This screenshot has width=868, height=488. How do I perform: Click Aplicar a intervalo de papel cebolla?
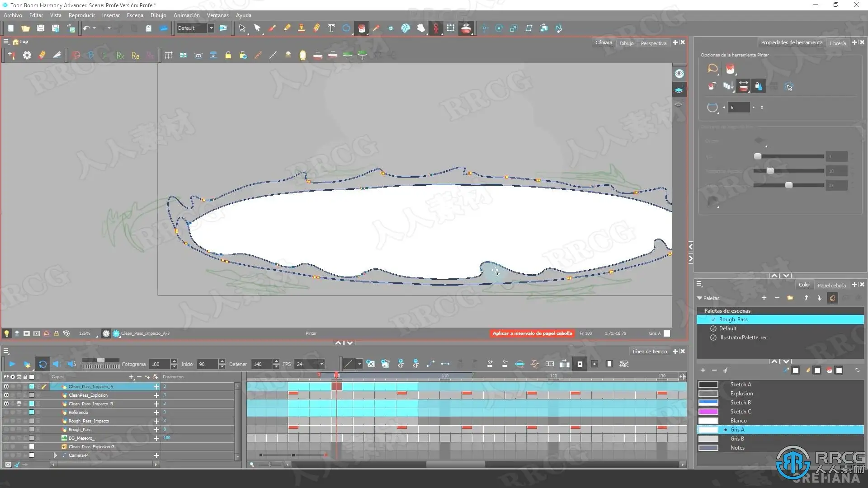click(x=532, y=333)
